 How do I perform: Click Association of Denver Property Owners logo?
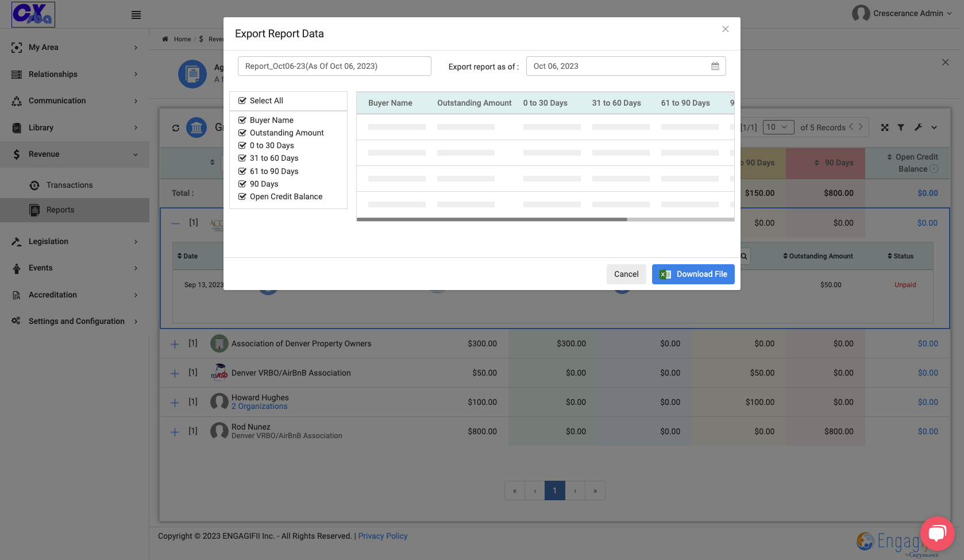[219, 343]
